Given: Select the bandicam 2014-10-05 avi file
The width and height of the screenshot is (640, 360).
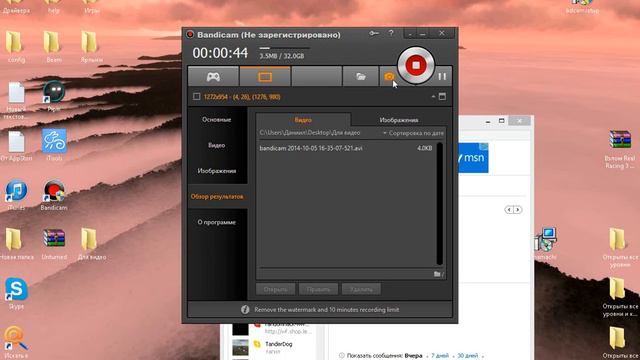Looking at the screenshot, I should (345, 148).
